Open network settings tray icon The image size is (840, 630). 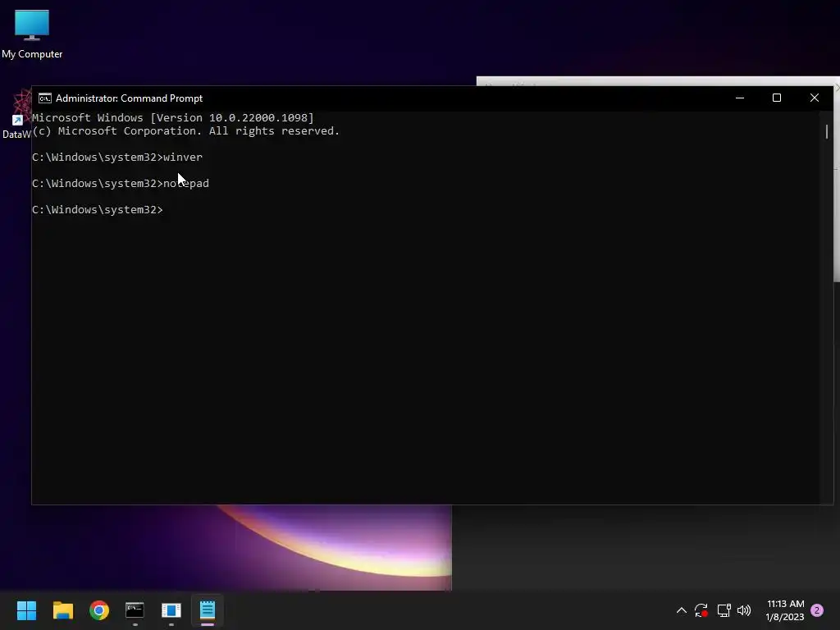pyautogui.click(x=724, y=610)
